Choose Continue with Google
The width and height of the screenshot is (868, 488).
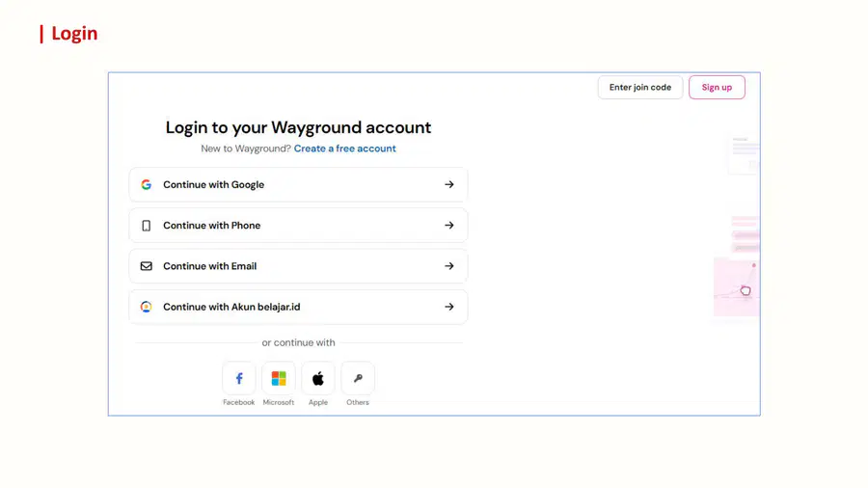(x=298, y=185)
